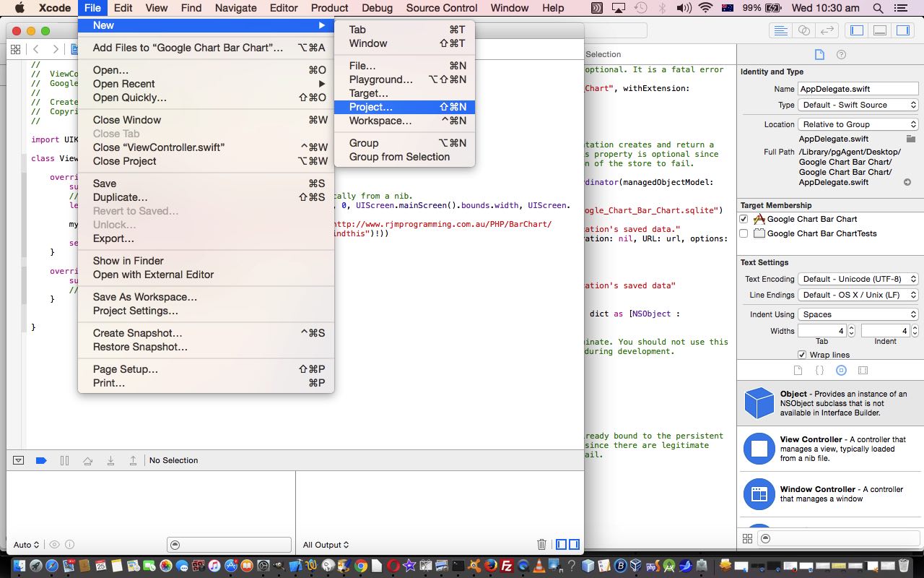Click the step out icon

coord(133,460)
